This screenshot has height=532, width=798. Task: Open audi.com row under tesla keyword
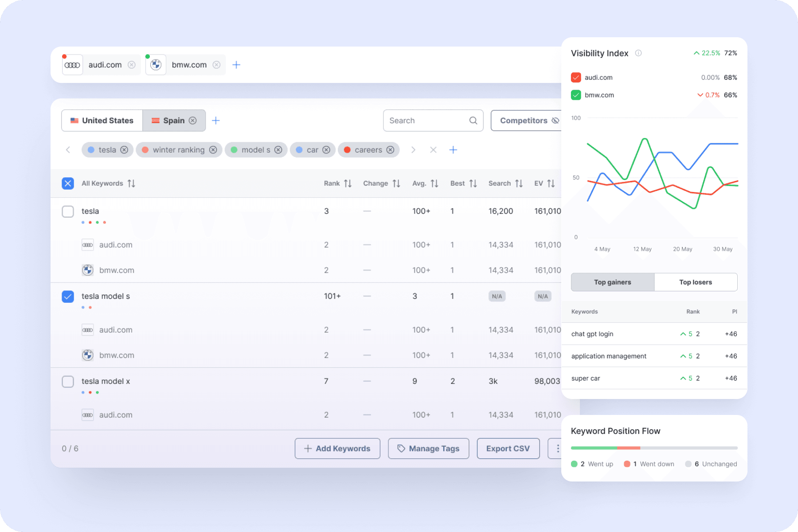point(306,245)
